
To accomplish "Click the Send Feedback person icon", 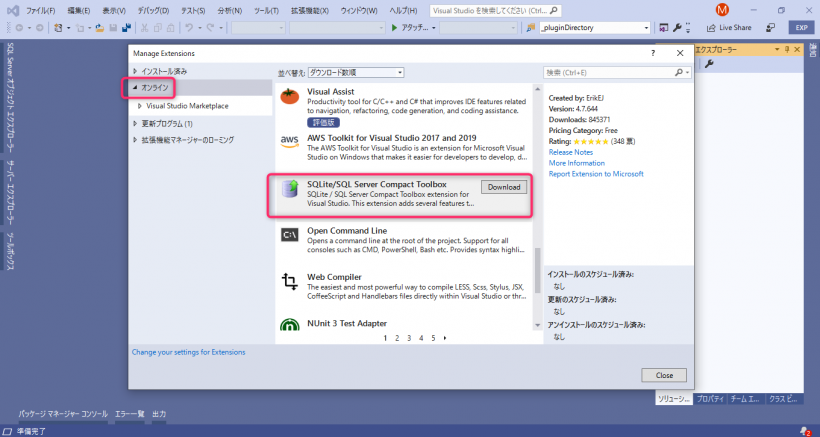I will (x=770, y=28).
